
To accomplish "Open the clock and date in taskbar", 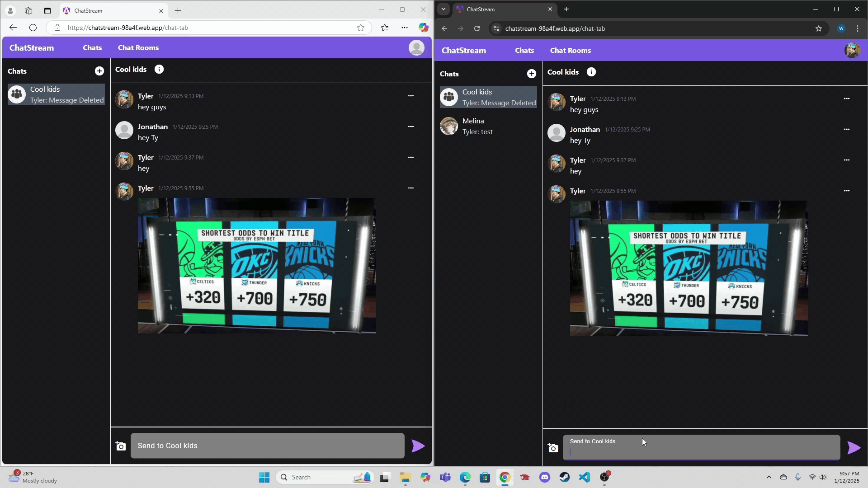I will pyautogui.click(x=847, y=477).
